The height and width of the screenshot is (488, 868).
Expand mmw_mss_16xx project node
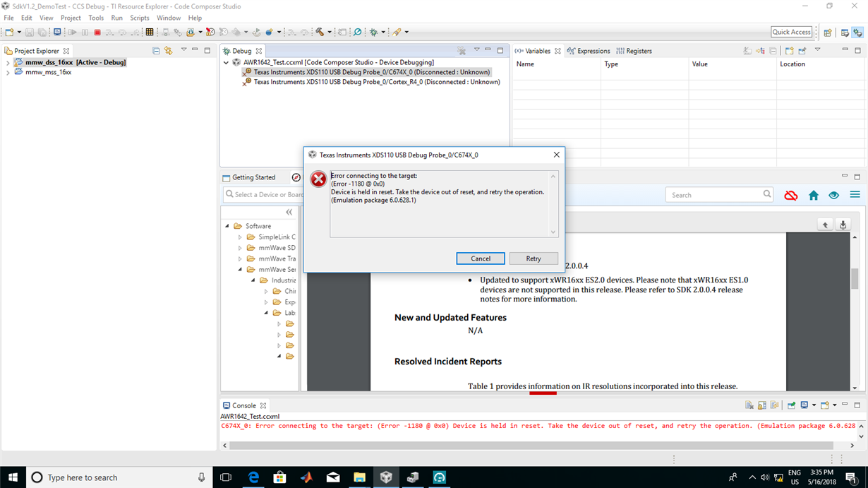(8, 72)
